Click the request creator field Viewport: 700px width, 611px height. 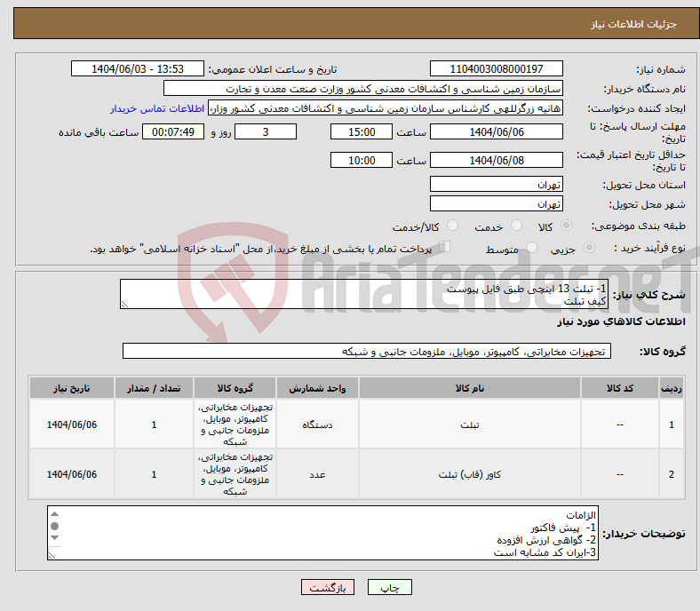coord(386,108)
